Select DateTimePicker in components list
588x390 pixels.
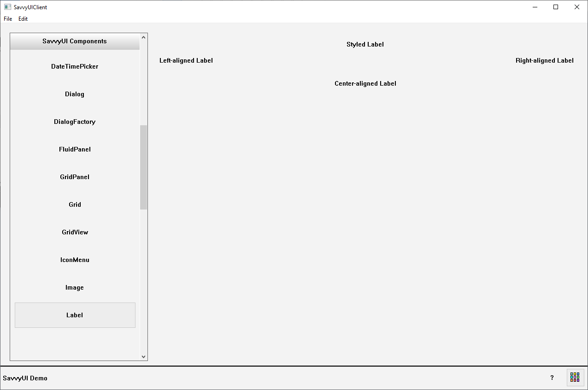tap(75, 66)
